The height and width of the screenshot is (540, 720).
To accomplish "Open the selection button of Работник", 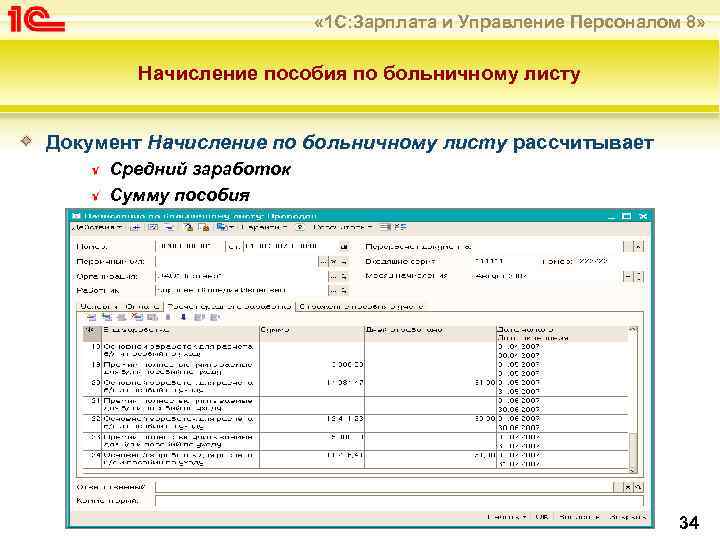I will pyautogui.click(x=333, y=290).
